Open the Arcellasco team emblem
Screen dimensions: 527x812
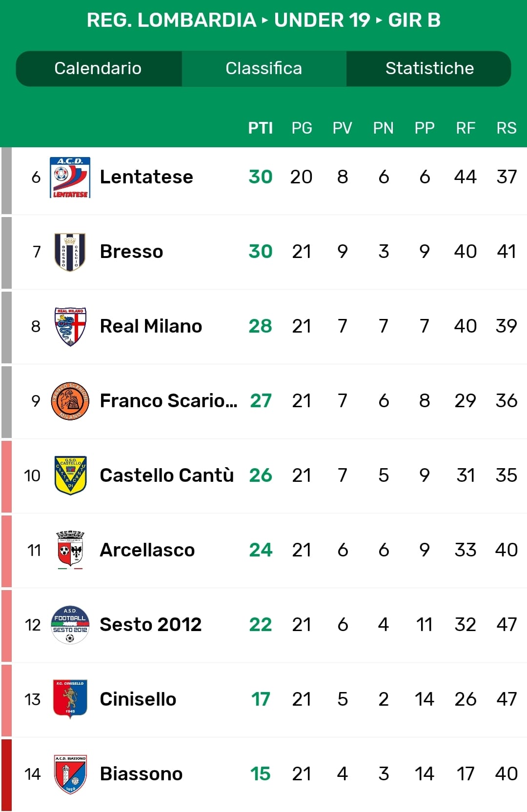pos(70,550)
